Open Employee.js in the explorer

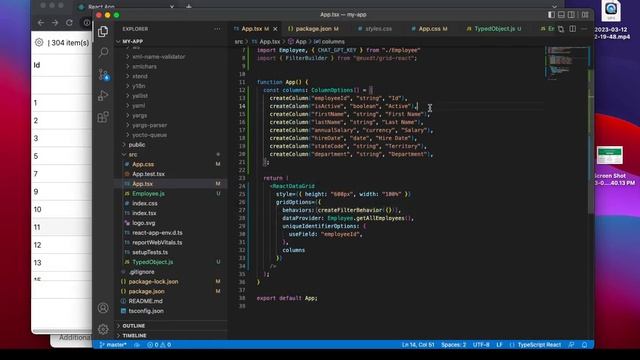148,194
